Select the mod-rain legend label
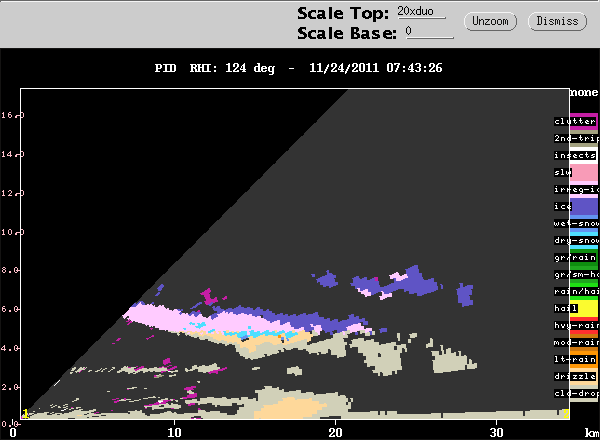This screenshot has height=440, width=600. (576, 342)
